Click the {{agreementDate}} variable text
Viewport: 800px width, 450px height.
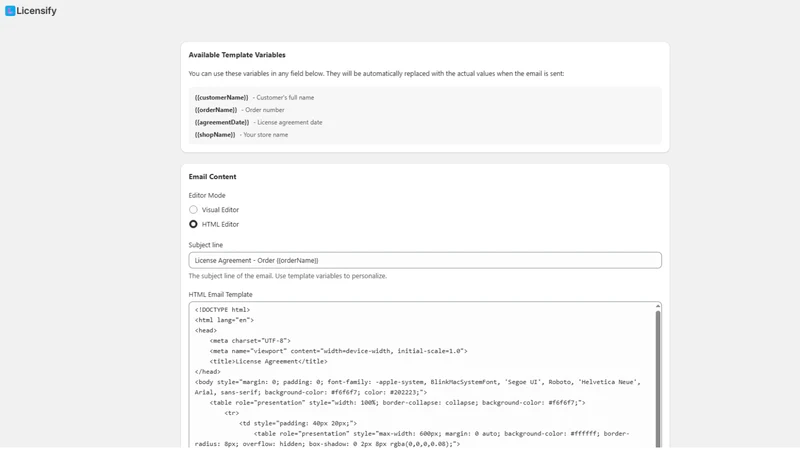pyautogui.click(x=222, y=122)
